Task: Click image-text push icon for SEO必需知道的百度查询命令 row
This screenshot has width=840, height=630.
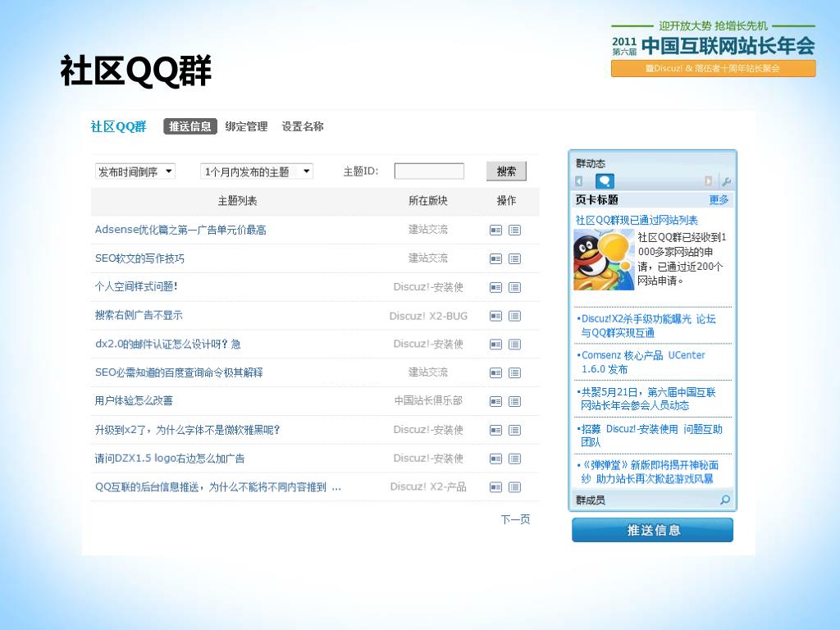Action: [495, 373]
